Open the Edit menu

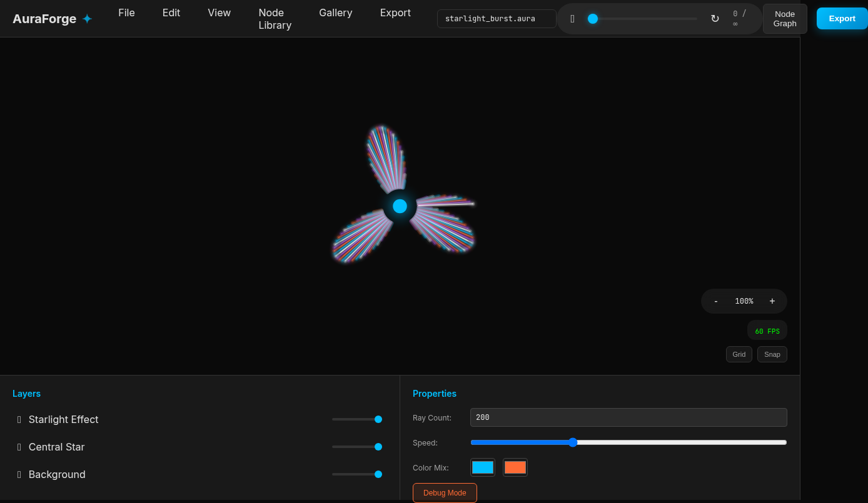pyautogui.click(x=171, y=12)
